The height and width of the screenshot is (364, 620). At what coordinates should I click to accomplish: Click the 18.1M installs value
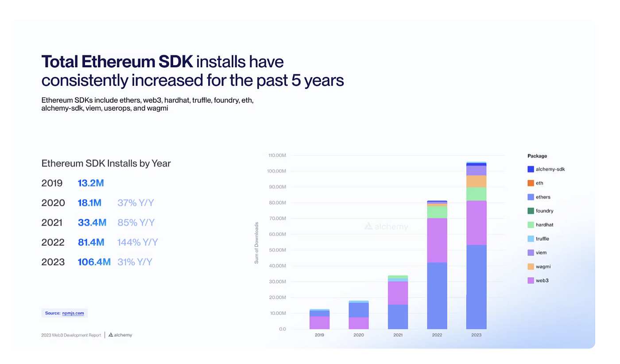pyautogui.click(x=90, y=203)
